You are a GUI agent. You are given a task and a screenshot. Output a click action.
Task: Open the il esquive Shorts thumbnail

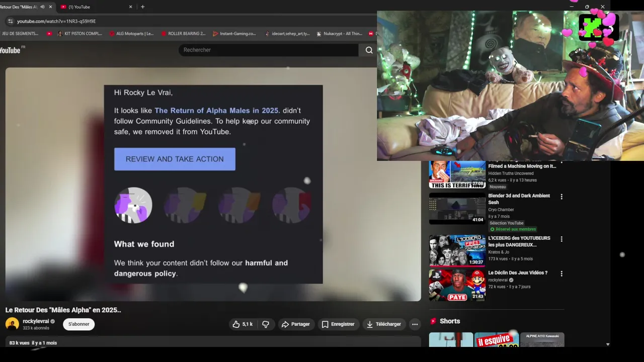[x=497, y=340]
